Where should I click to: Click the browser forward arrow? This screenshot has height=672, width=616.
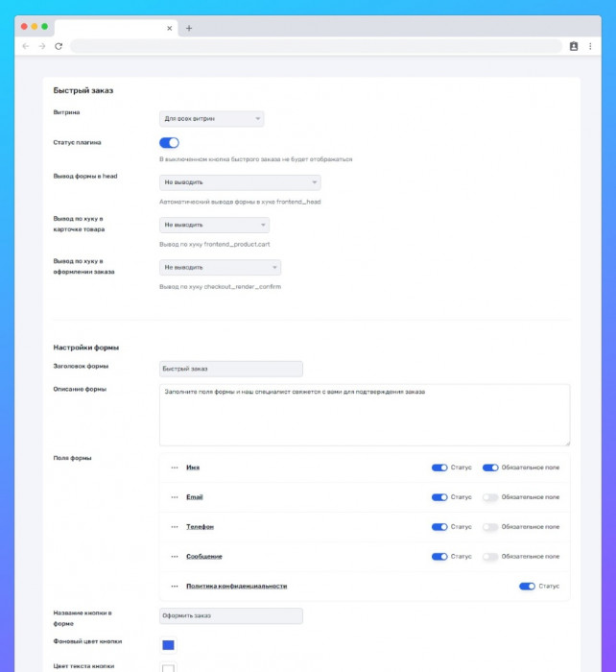click(x=42, y=46)
